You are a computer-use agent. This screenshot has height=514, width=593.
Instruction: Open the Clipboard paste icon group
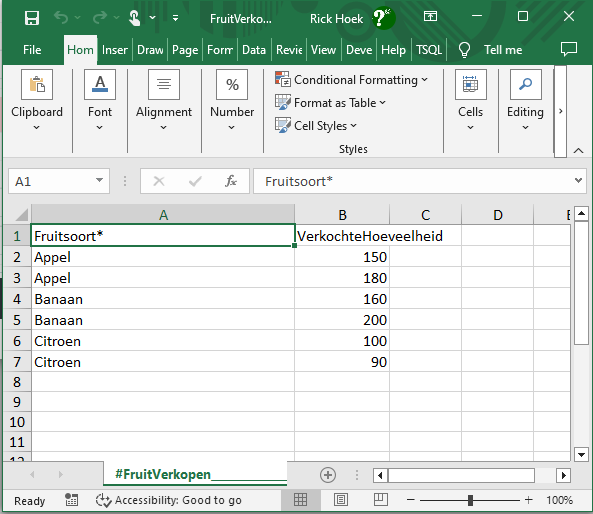point(37,84)
